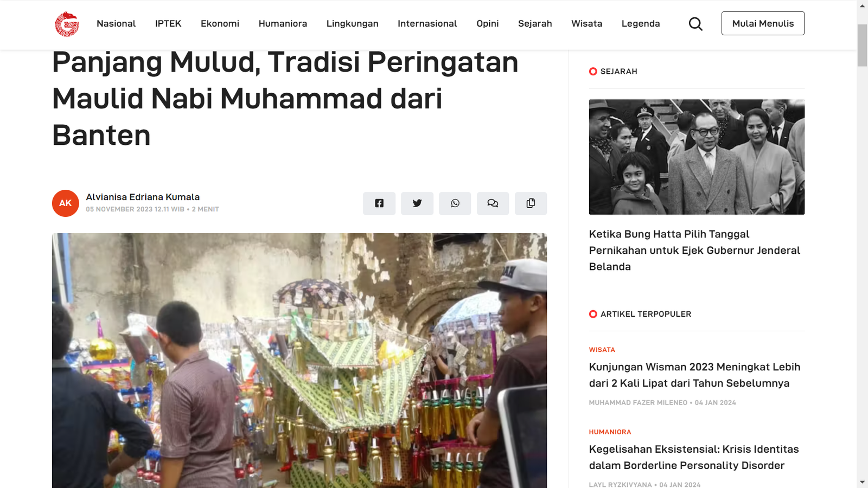Copy article link icon

tap(531, 203)
